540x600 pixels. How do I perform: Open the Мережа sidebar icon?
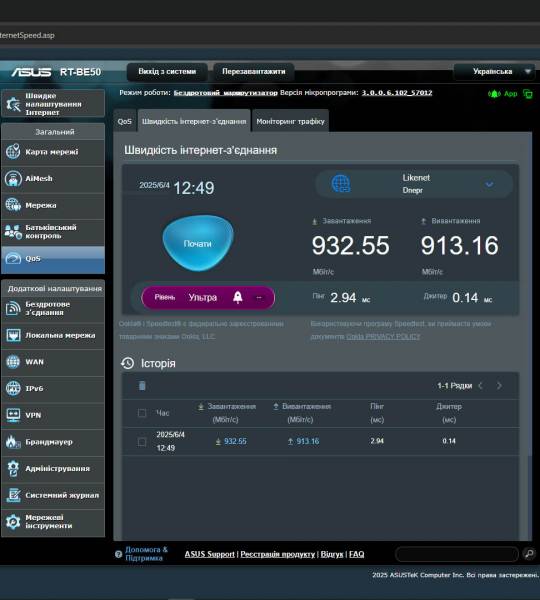tap(13, 205)
